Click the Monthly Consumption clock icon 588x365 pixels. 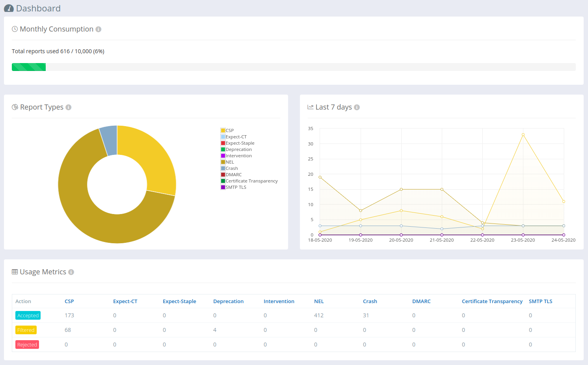coord(15,29)
